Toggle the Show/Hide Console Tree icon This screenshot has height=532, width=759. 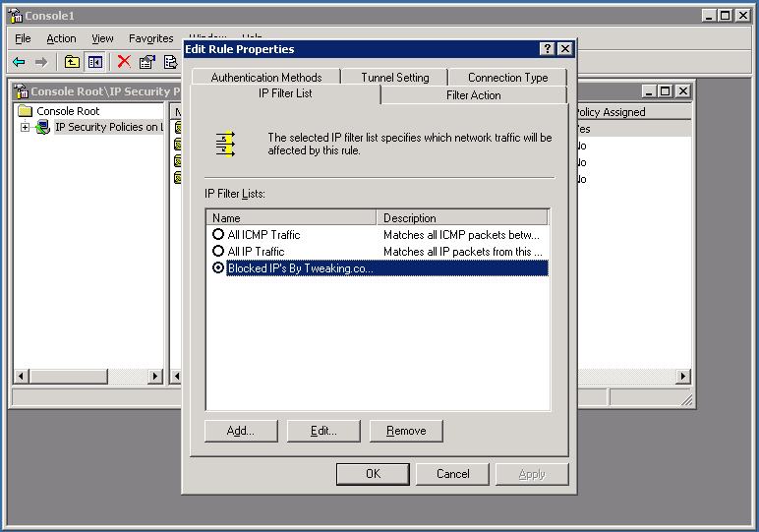[95, 62]
